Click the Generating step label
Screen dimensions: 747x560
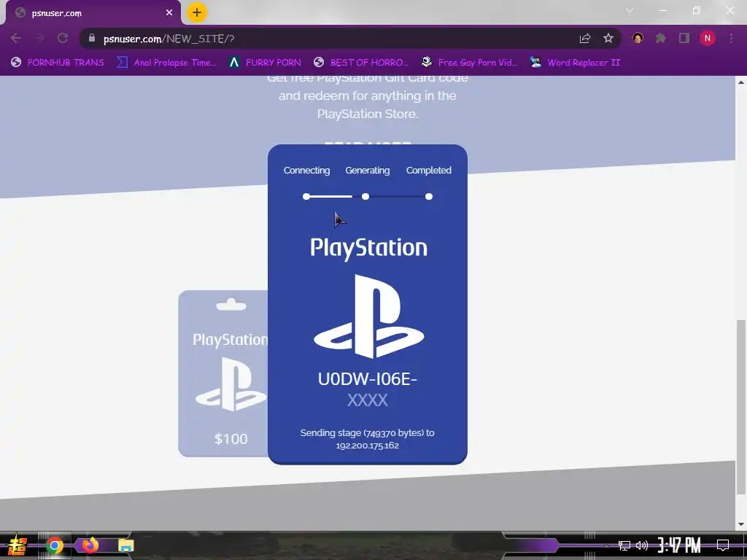(368, 171)
